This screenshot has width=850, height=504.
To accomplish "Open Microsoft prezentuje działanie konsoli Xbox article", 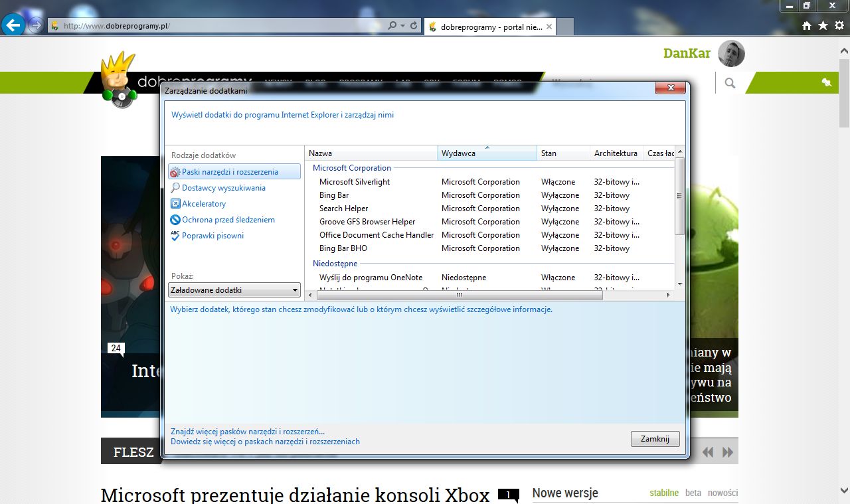I will point(295,495).
